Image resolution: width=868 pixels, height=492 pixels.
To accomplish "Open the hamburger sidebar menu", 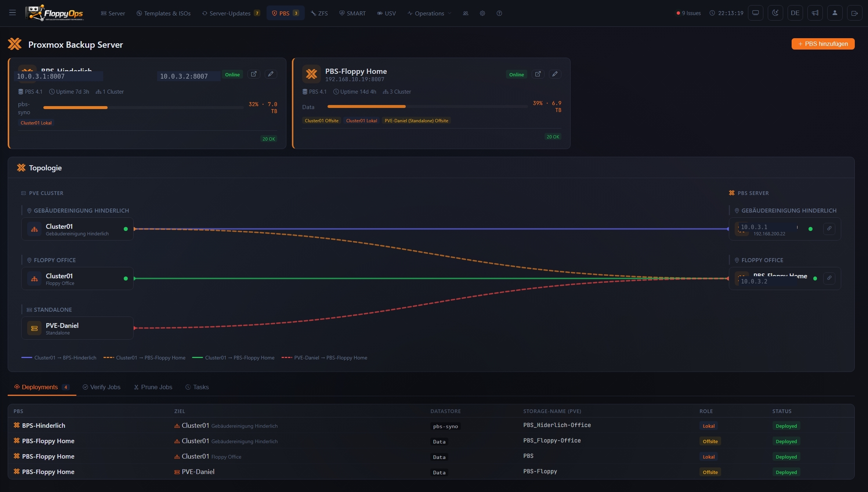I will click(x=12, y=13).
